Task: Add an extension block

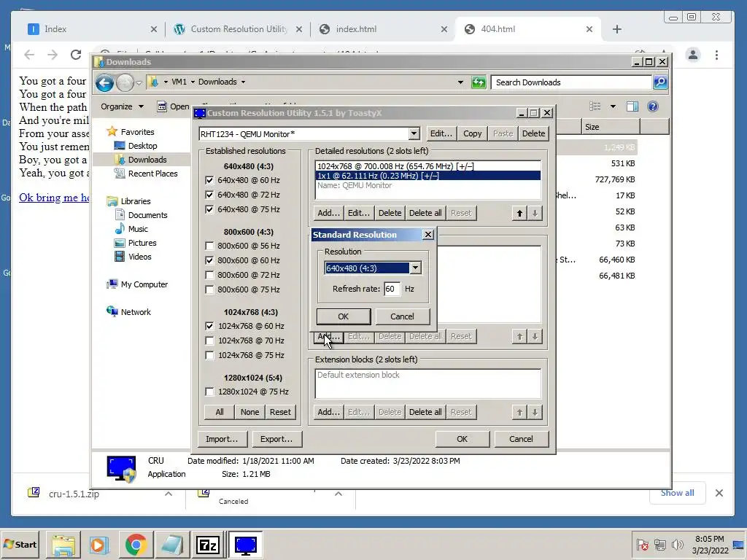Action: click(x=329, y=412)
